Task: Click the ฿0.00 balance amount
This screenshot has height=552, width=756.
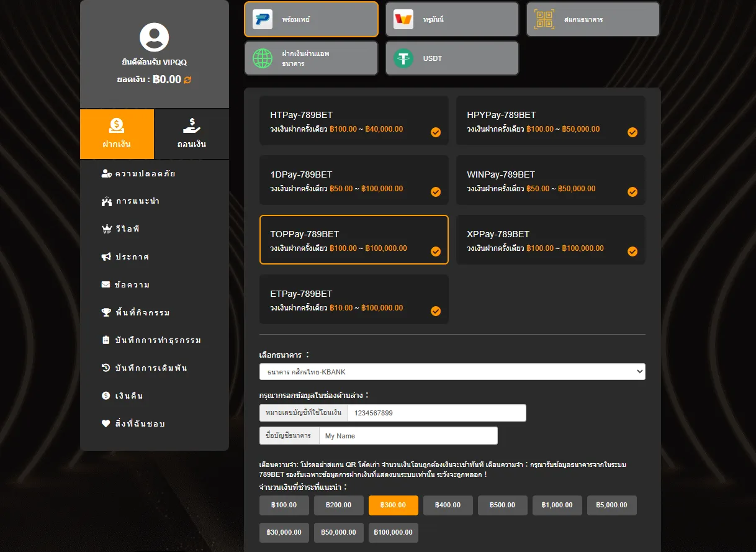Action: click(x=167, y=79)
